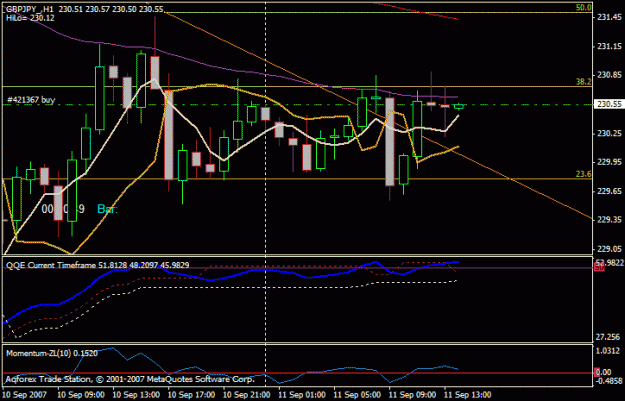Click the 229.05 price scale value

pyautogui.click(x=609, y=249)
